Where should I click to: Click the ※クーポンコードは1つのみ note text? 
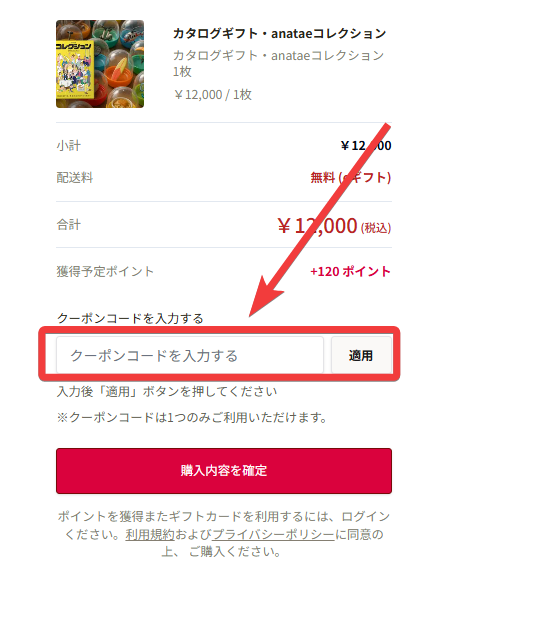click(192, 417)
